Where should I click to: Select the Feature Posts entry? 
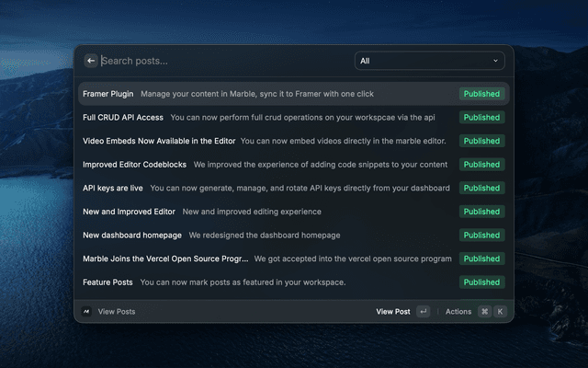tap(107, 282)
